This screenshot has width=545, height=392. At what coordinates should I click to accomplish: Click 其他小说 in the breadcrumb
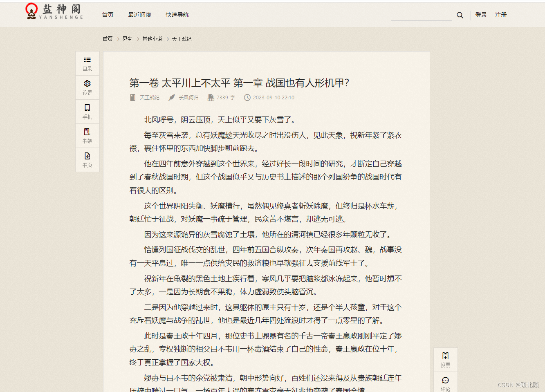coord(152,39)
